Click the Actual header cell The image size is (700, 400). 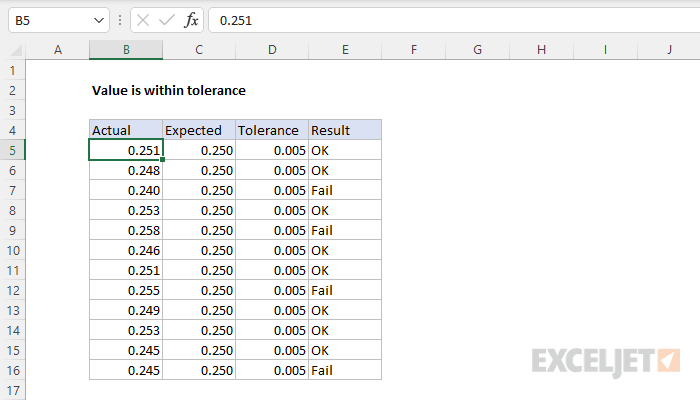[x=126, y=130]
